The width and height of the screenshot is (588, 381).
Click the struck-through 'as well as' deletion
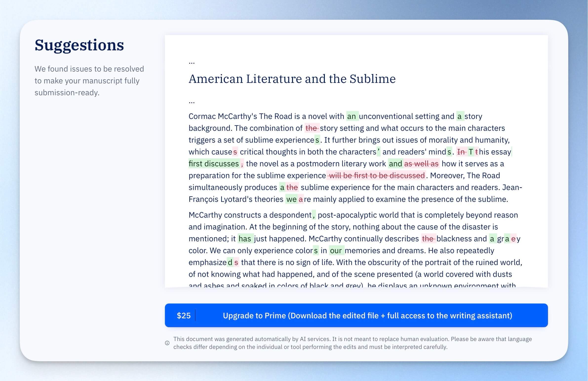421,163
